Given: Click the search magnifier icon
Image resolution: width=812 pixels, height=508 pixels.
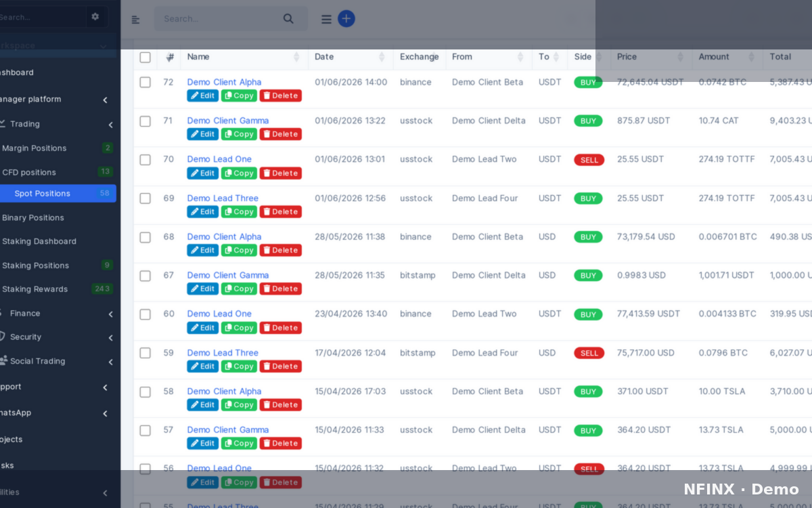Looking at the screenshot, I should point(288,19).
